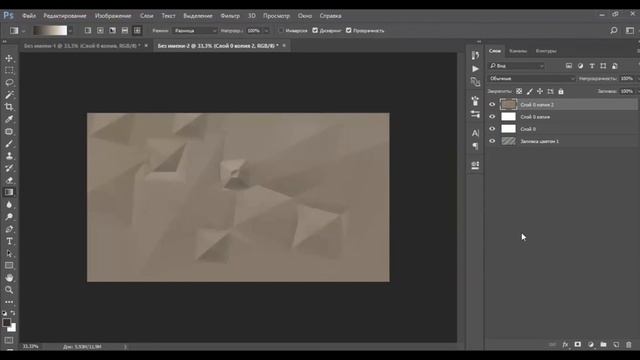Disable the Дизеринг checkbox

point(315,31)
